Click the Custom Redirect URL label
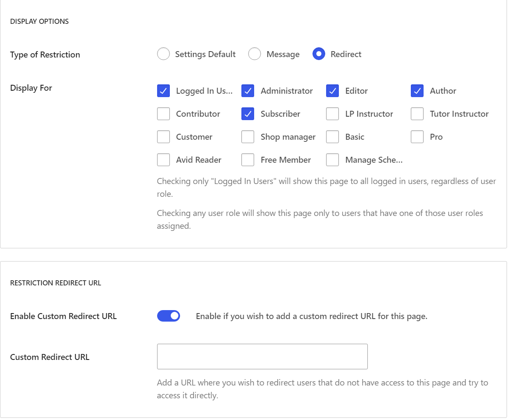This screenshot has height=420, width=510. tap(50, 357)
